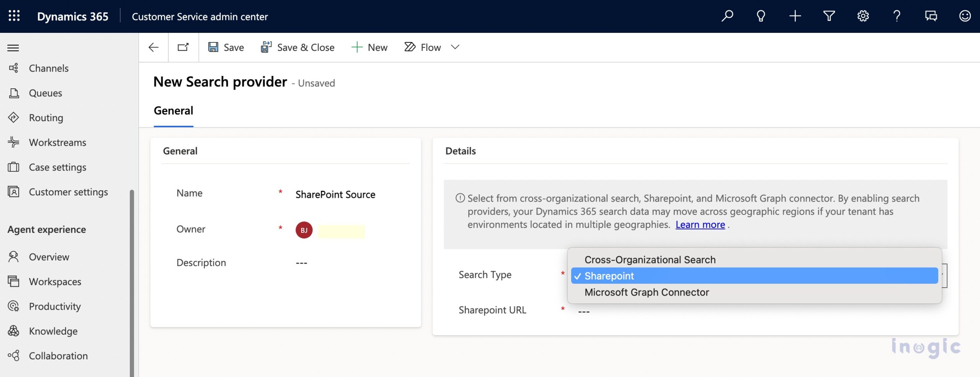Open the settings gear icon
This screenshot has width=980, height=377.
(863, 16)
